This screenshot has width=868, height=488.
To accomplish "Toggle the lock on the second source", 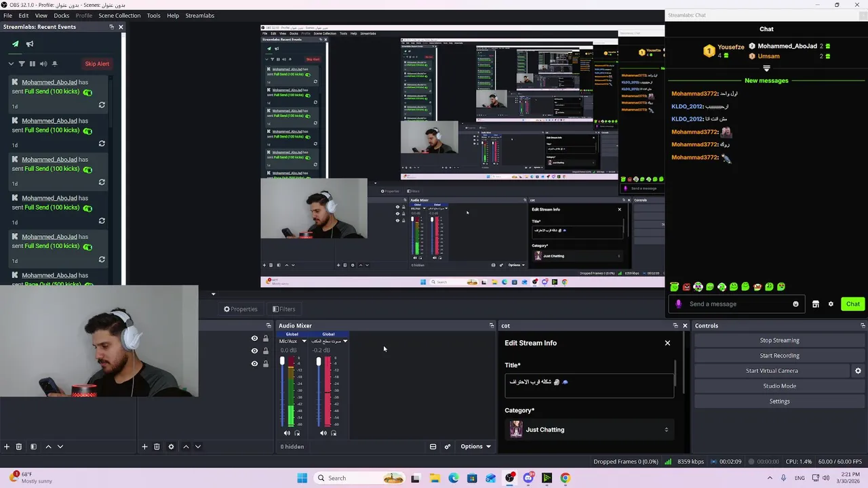I will tap(266, 350).
